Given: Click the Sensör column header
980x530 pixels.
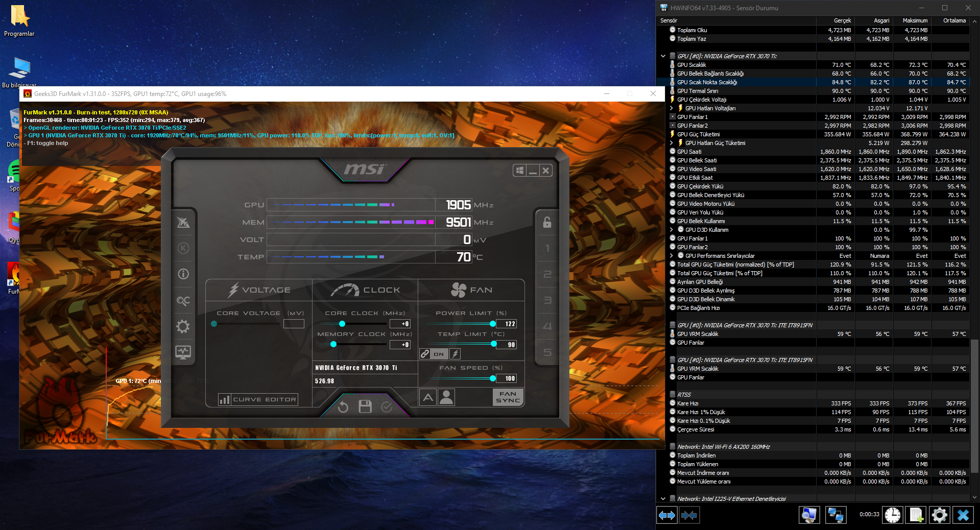Looking at the screenshot, I should (x=736, y=20).
